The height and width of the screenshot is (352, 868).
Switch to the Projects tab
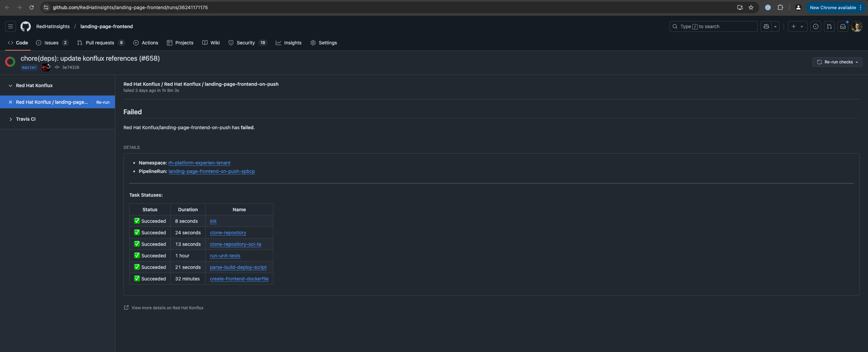point(180,43)
